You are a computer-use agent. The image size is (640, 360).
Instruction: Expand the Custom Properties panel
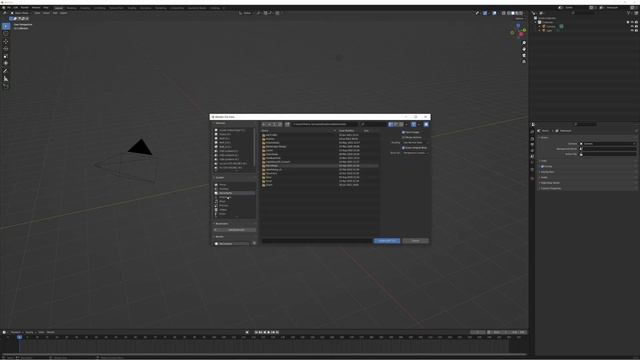click(551, 189)
